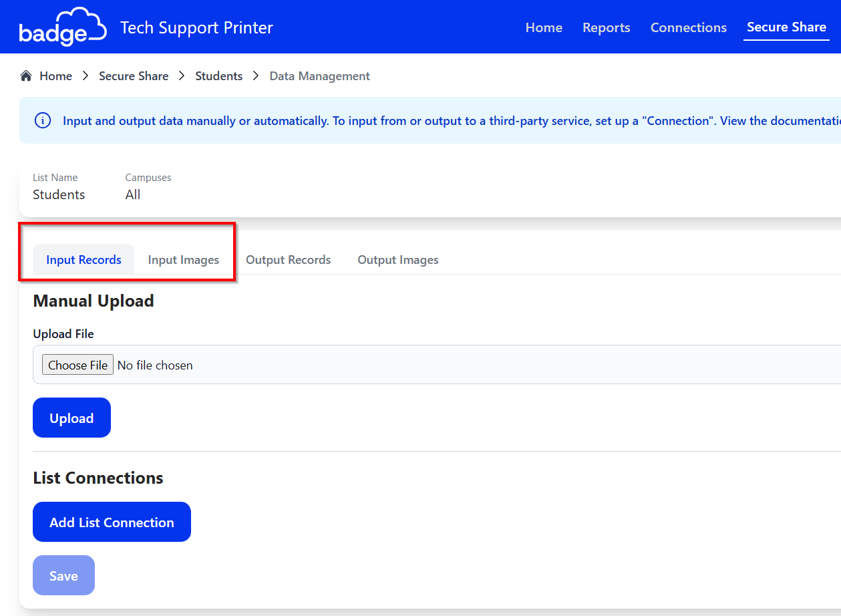
Task: Click the home icon in breadcrumb
Action: [26, 75]
